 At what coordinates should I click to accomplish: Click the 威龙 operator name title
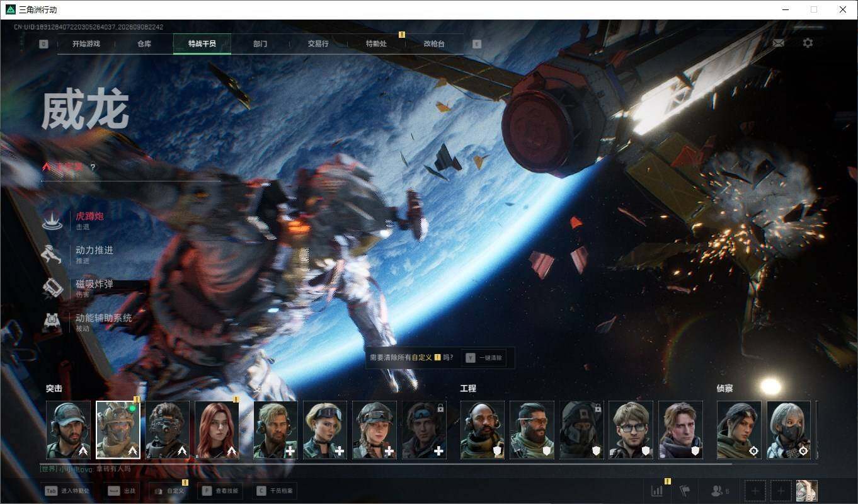click(85, 110)
